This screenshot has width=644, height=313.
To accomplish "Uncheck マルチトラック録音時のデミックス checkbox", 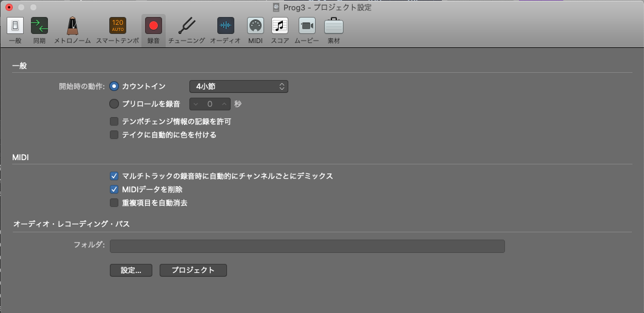I will click(114, 177).
